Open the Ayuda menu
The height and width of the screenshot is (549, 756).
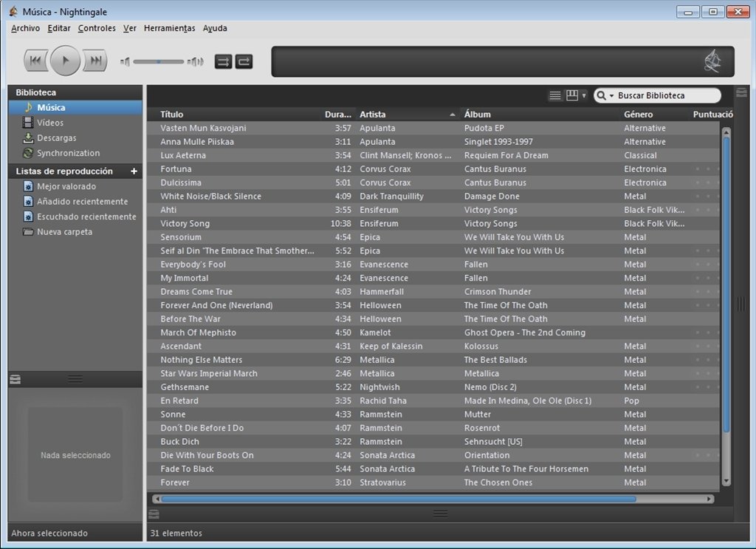[215, 28]
